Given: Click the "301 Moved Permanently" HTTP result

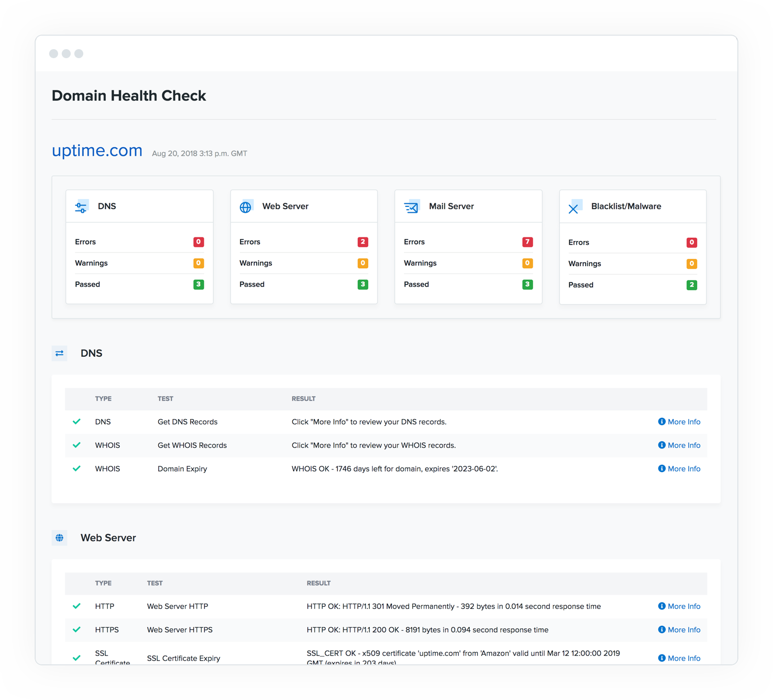Looking at the screenshot, I should [454, 606].
